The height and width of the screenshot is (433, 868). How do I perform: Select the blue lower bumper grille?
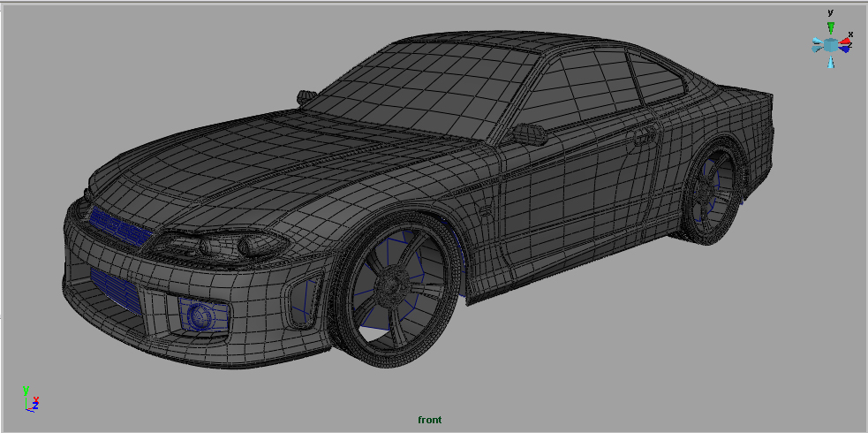coord(116,292)
